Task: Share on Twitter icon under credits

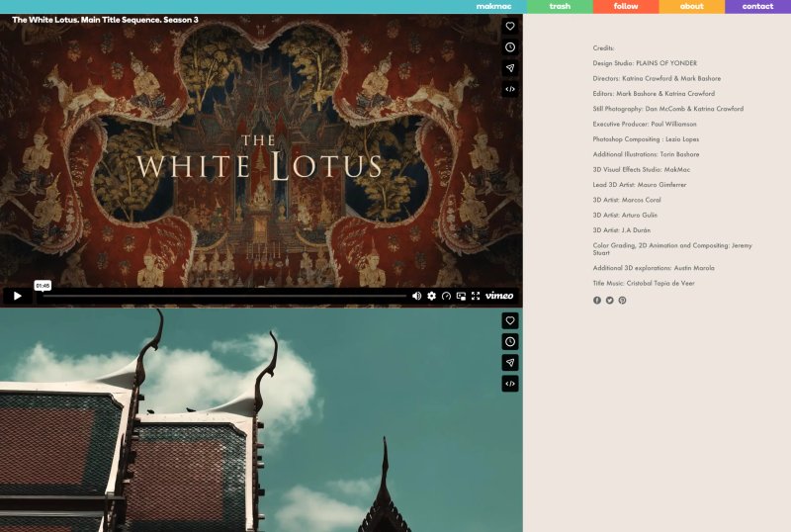Action: coord(610,301)
